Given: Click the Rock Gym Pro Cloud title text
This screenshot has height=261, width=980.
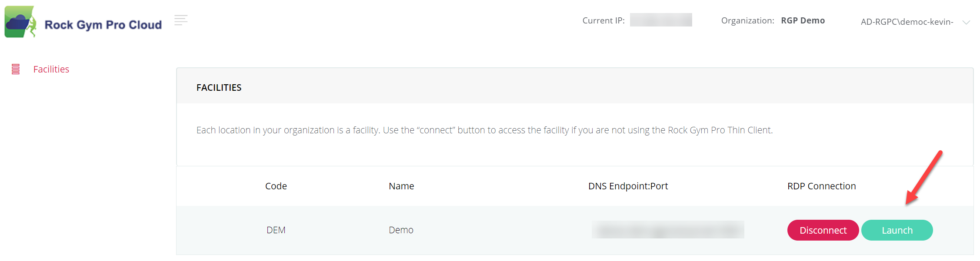Looking at the screenshot, I should pyautogui.click(x=103, y=25).
